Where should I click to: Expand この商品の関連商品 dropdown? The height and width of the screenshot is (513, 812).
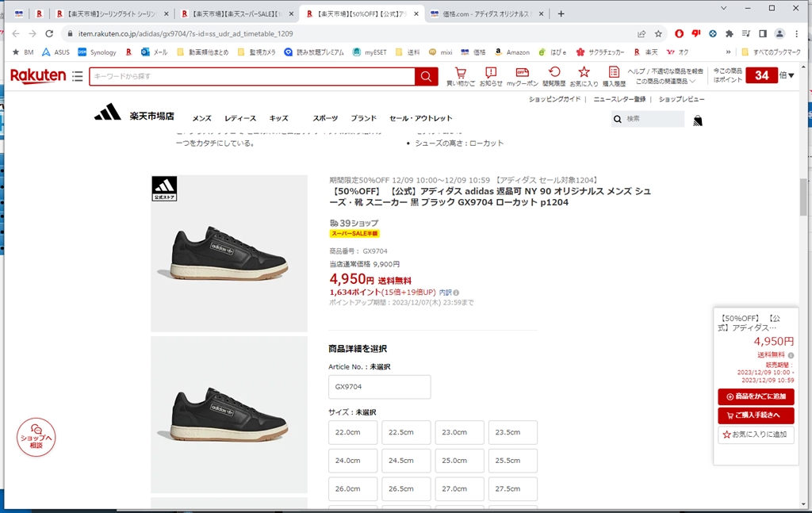(665, 82)
